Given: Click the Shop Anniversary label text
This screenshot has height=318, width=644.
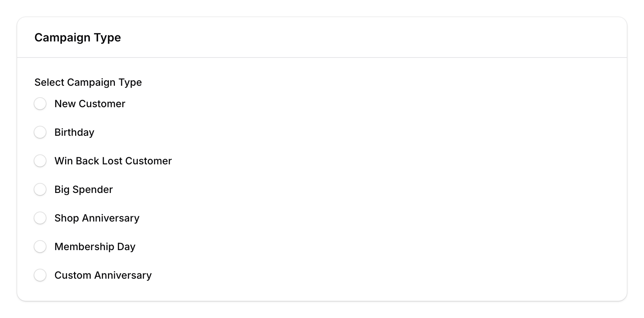Looking at the screenshot, I should pos(97,218).
